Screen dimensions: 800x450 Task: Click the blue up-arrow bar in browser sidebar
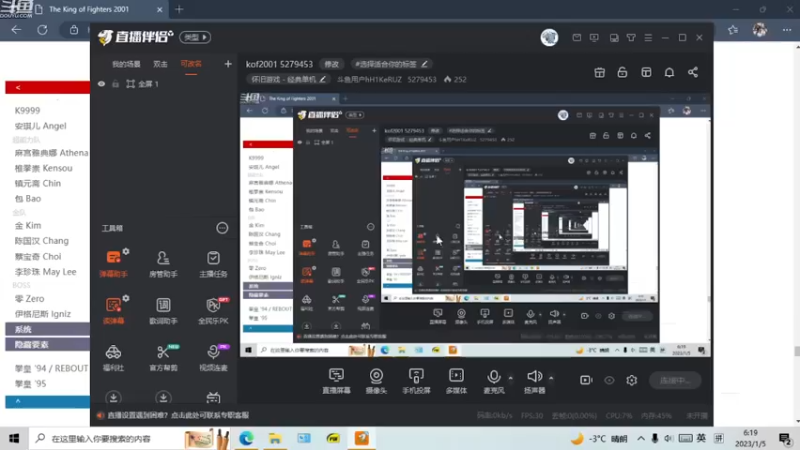[x=47, y=402]
